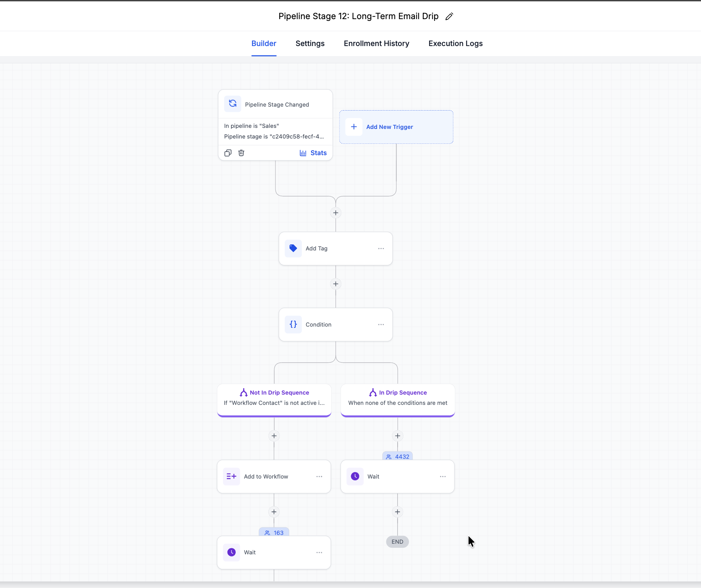Select the Add Tag step label
701x588 pixels.
(x=316, y=249)
